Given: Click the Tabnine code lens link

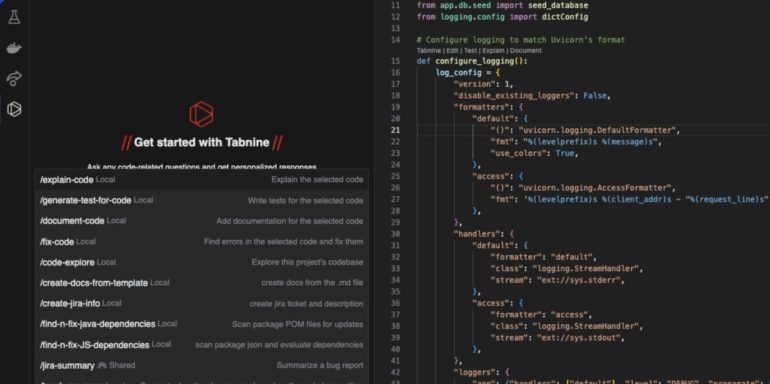Looking at the screenshot, I should 428,51.
